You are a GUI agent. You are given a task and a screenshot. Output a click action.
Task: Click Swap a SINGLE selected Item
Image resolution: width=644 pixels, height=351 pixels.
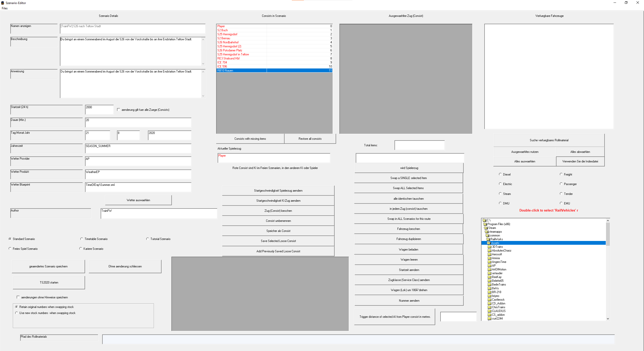[409, 178]
